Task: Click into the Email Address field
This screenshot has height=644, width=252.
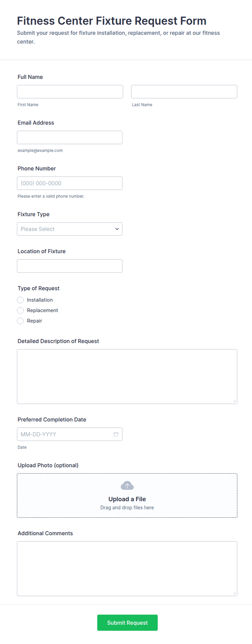Action: tap(70, 138)
